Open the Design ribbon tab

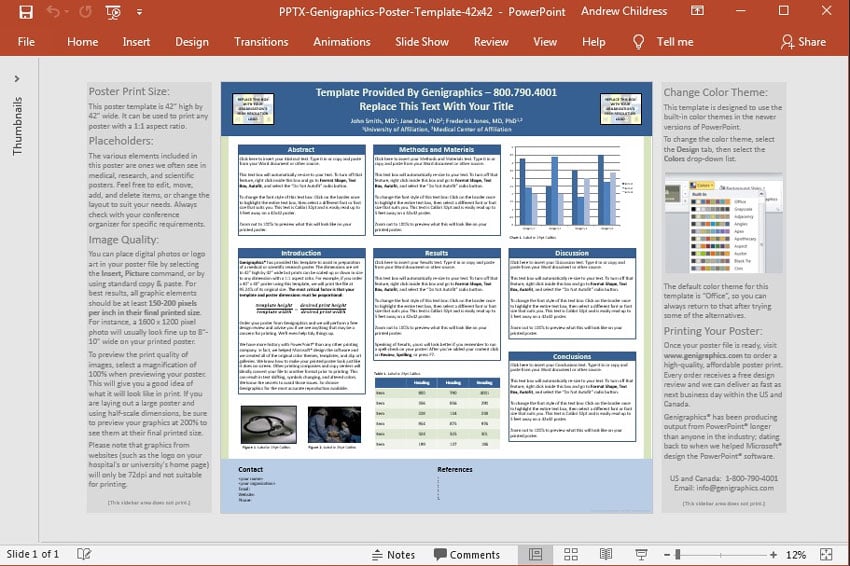(192, 42)
